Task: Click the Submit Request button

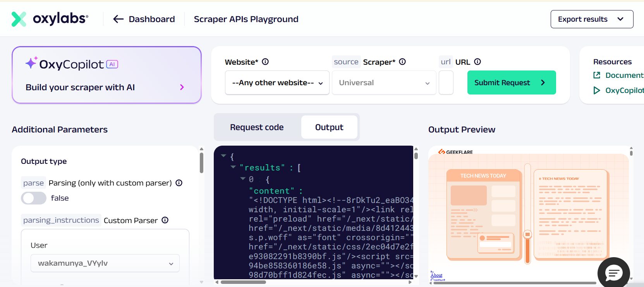Action: (512, 82)
